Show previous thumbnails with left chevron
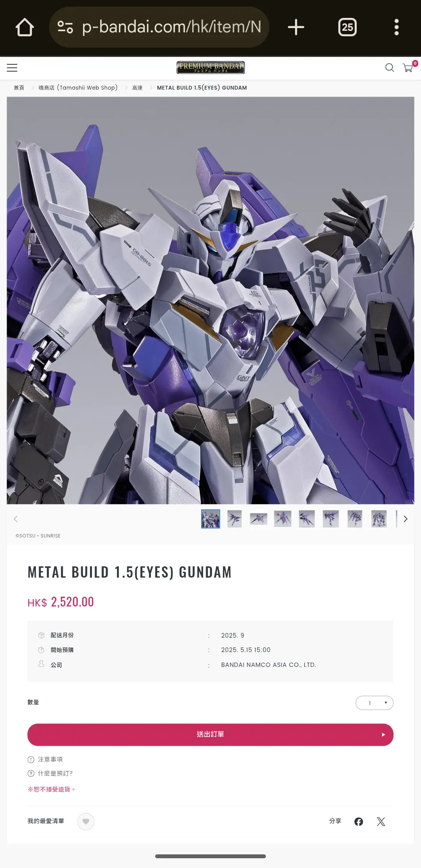Image resolution: width=421 pixels, height=868 pixels. [16, 519]
